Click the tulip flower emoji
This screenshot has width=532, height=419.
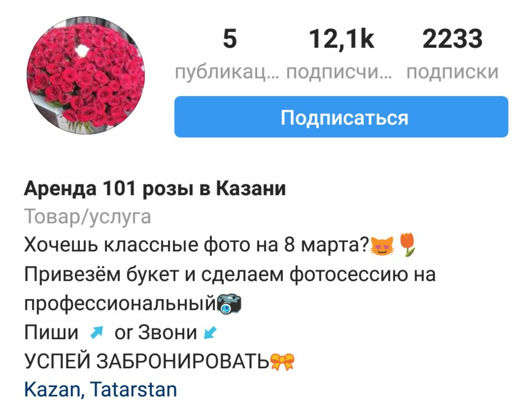[408, 245]
